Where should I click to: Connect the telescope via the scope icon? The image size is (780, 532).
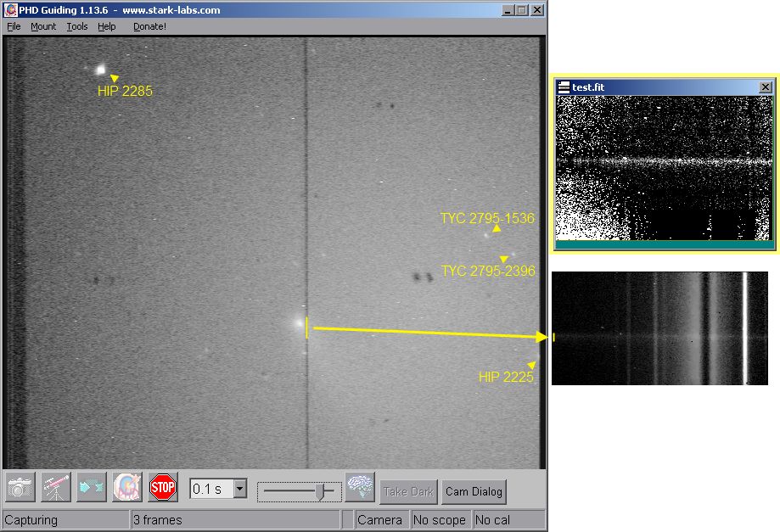tap(54, 487)
